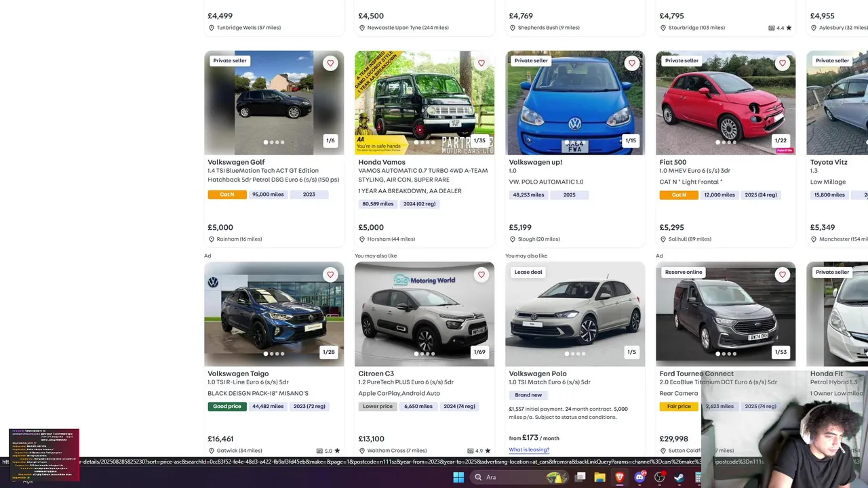This screenshot has width=868, height=488.
Task: Open the Windows Start menu
Action: (458, 477)
